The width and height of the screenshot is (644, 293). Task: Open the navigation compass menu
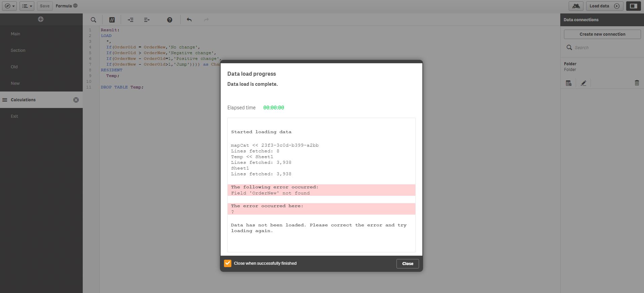pos(9,6)
